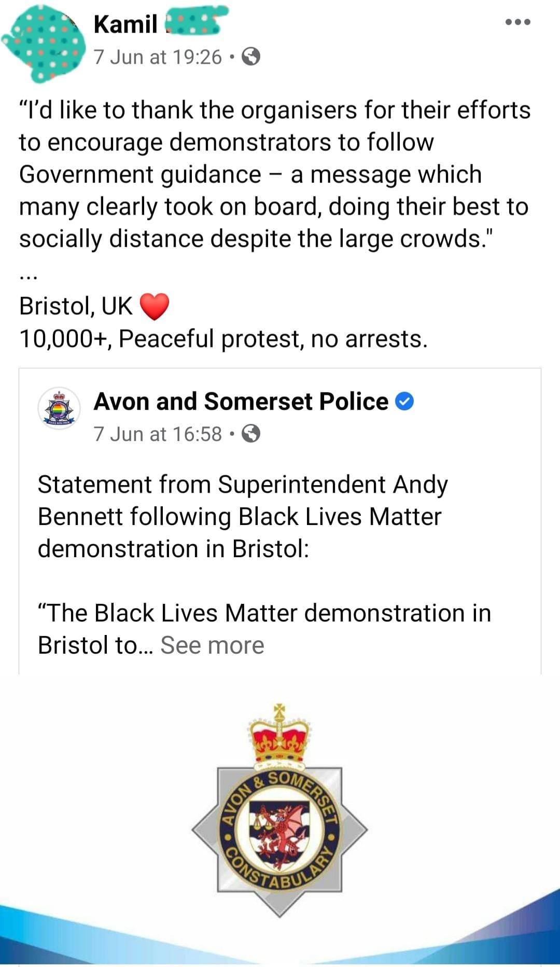
Task: Tap the blue verified badge icon
Action: click(404, 402)
